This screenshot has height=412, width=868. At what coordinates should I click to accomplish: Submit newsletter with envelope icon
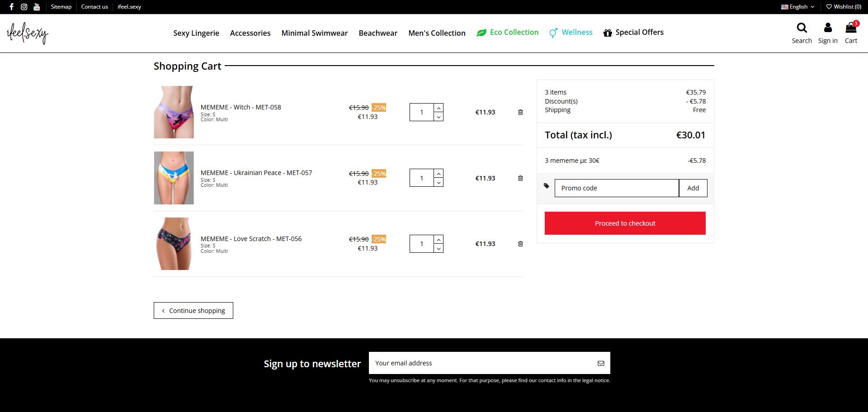[x=601, y=363]
